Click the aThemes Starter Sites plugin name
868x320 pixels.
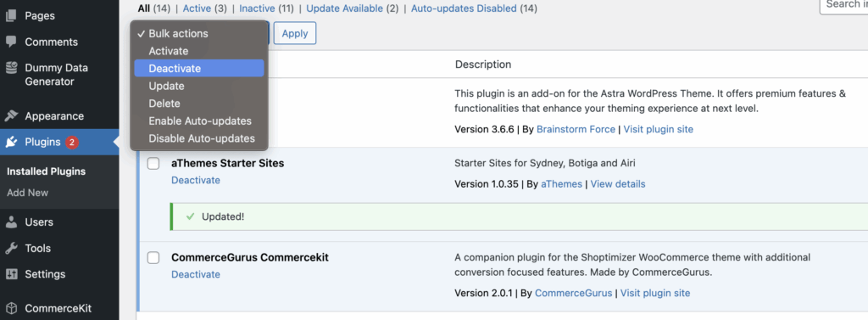click(228, 164)
